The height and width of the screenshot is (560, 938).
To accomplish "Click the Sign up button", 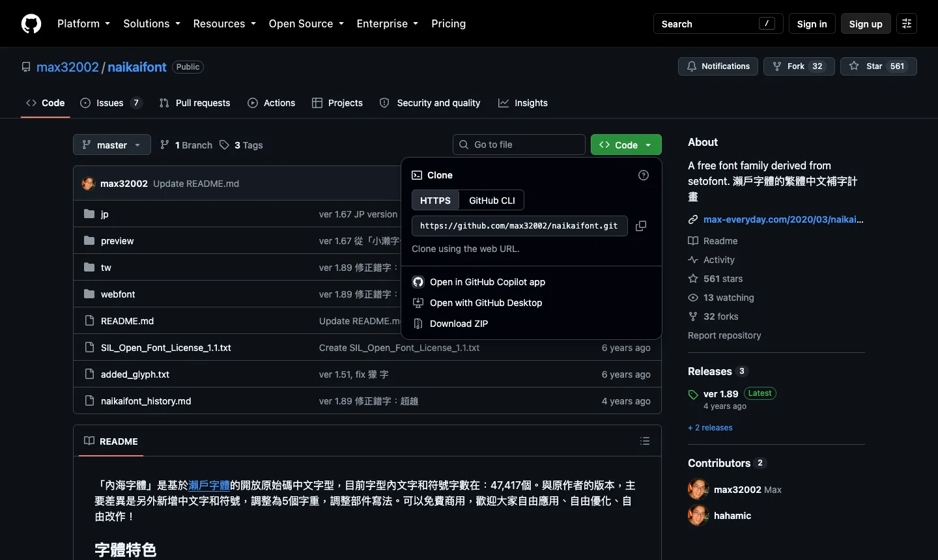I will pos(866,23).
